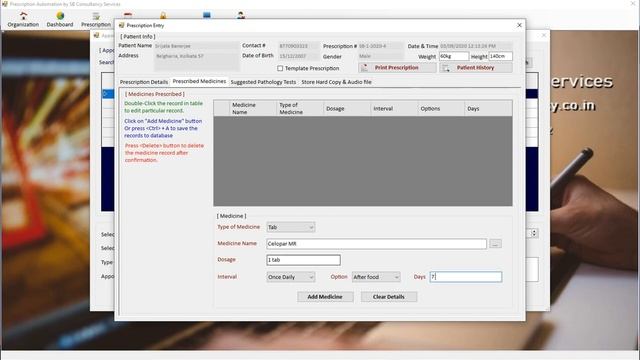
Task: Click the Clear Details button
Action: point(389,297)
